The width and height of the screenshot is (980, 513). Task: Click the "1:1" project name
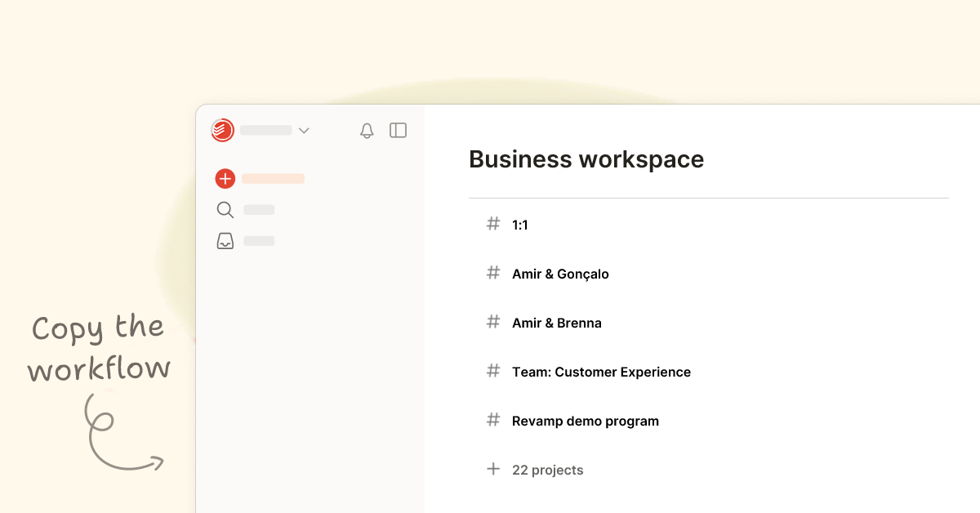(519, 225)
